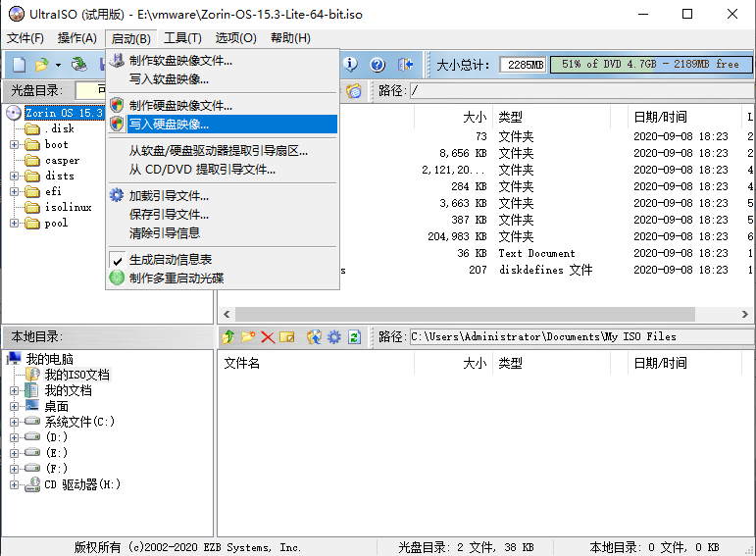Choose 写入软盘映像... from the menu

click(222, 79)
